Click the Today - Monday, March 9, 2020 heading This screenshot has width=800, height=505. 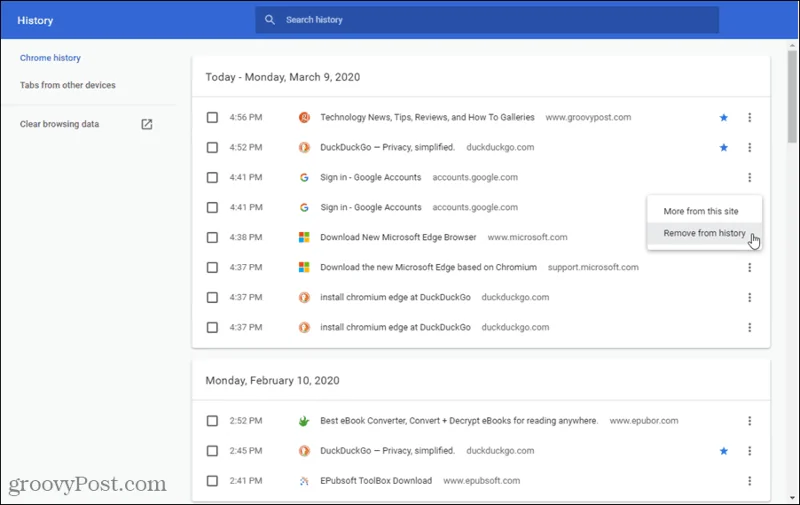pyautogui.click(x=283, y=77)
